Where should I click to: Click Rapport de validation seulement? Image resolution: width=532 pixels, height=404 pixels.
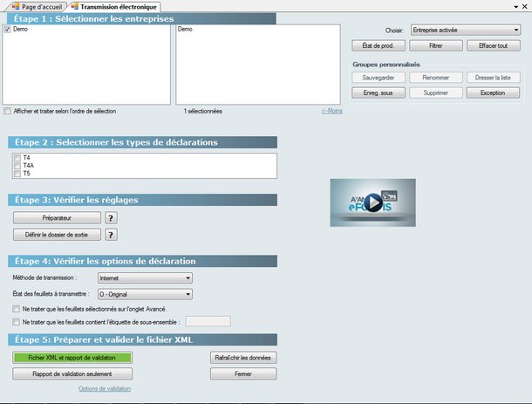72,373
